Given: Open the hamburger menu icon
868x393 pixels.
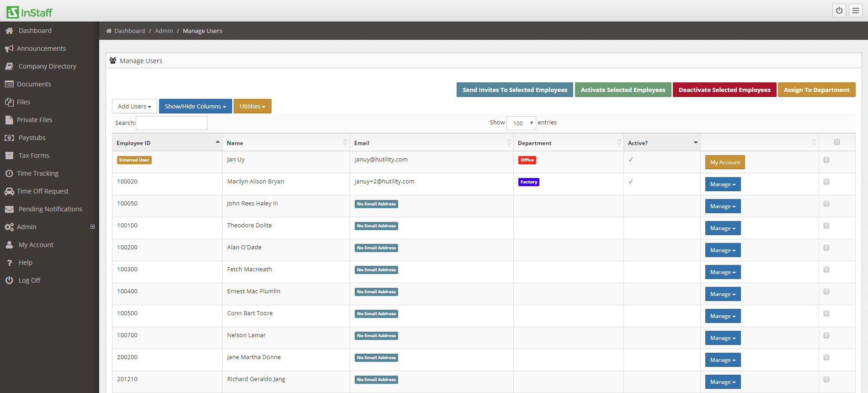Looking at the screenshot, I should coord(856,11).
